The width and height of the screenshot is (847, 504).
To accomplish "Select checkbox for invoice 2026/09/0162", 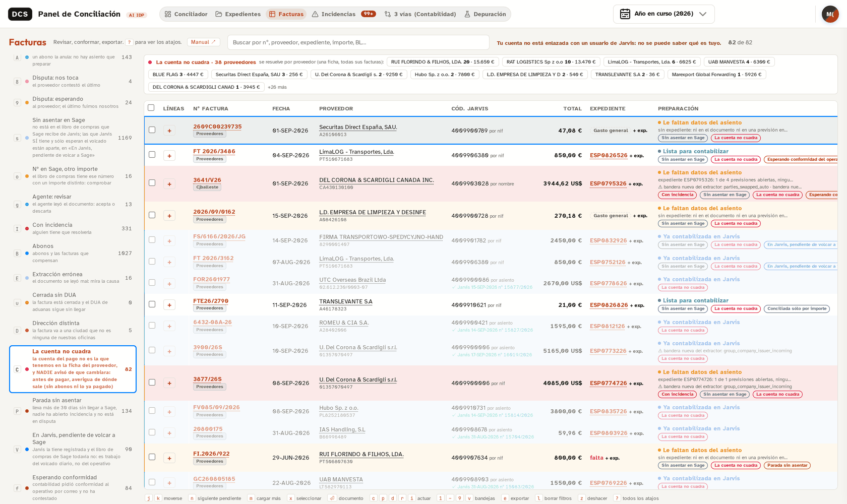I will [152, 215].
